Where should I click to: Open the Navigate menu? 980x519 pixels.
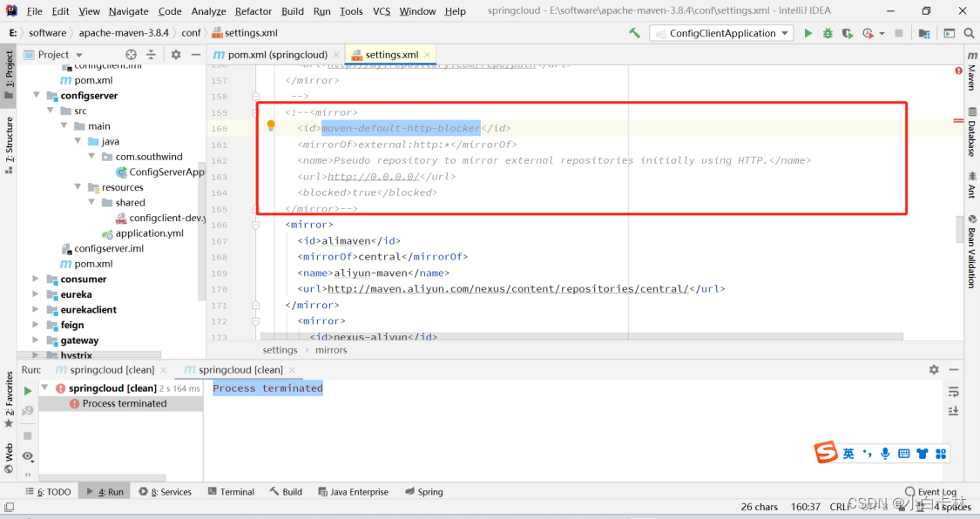click(x=128, y=11)
